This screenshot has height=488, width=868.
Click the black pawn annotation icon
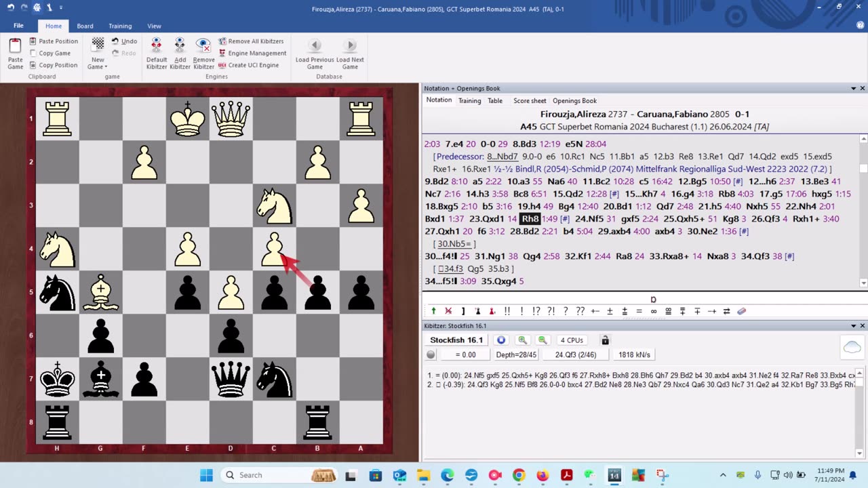[x=477, y=311]
